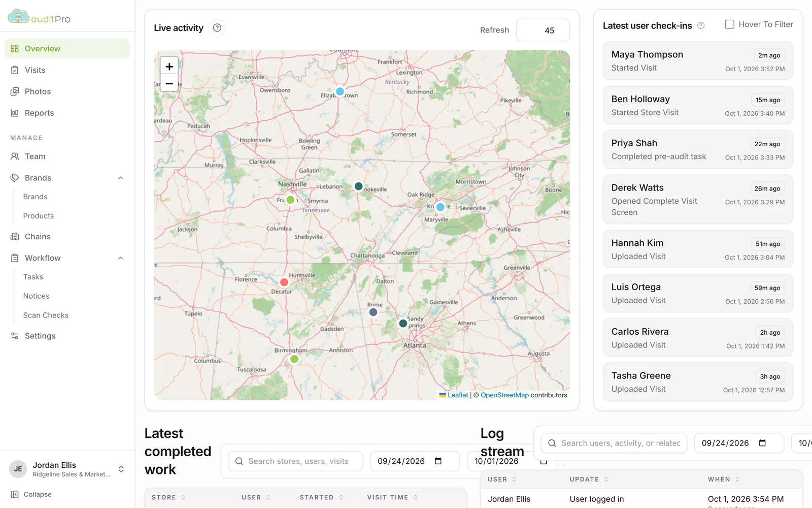Screen dimensions: 812x508
Task: Open Maya Thompson's check-in card
Action: (x=698, y=61)
